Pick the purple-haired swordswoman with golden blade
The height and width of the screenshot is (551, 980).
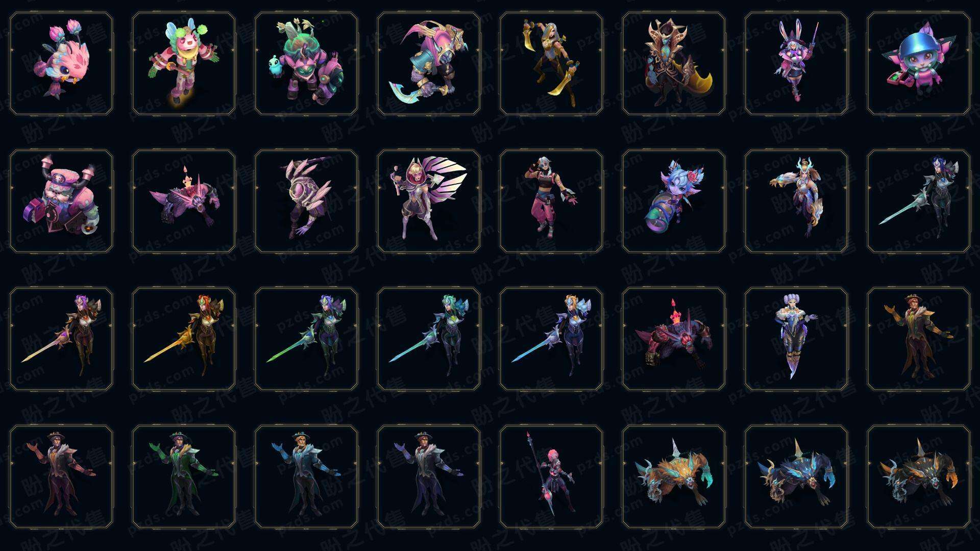61,339
